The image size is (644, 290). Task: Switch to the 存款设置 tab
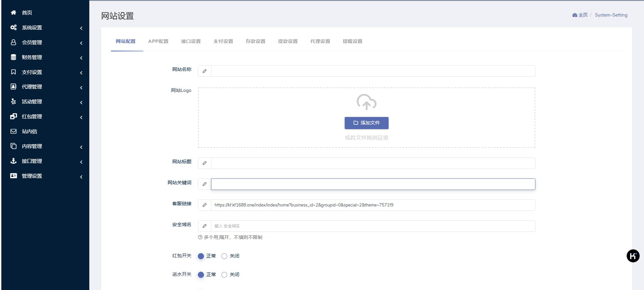pos(255,41)
